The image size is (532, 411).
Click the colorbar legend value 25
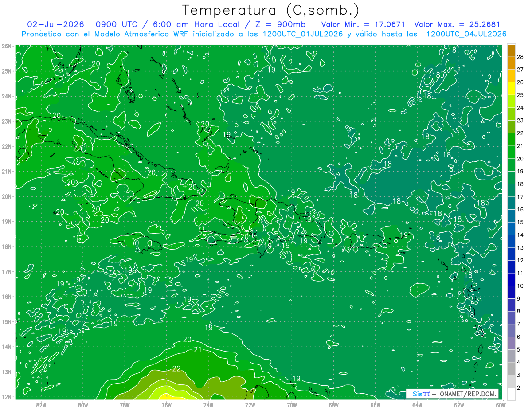pyautogui.click(x=520, y=95)
